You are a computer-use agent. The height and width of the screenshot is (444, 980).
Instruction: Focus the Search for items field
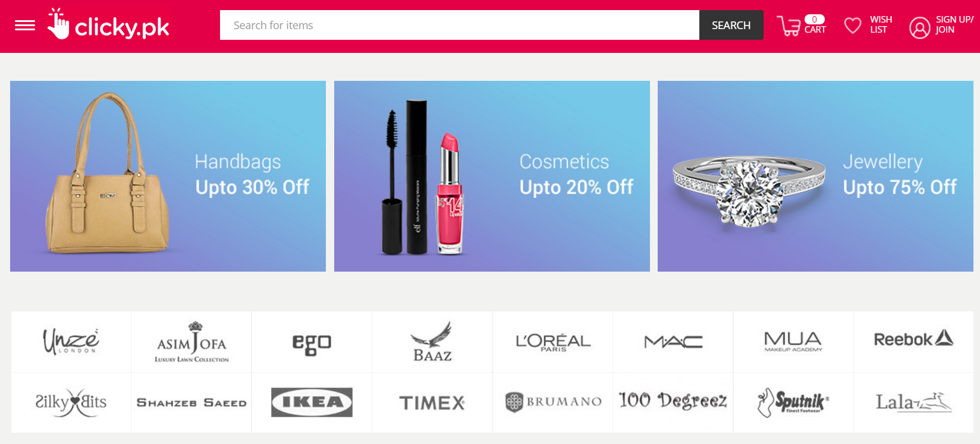460,25
